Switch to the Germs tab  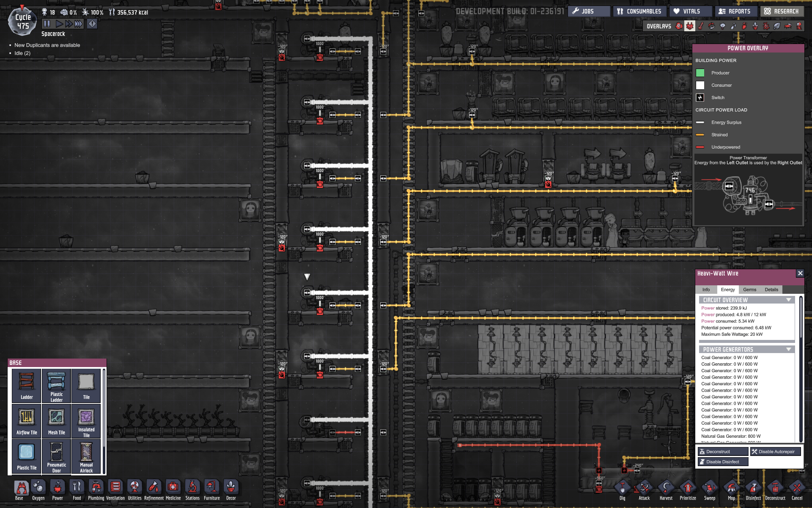pyautogui.click(x=749, y=290)
